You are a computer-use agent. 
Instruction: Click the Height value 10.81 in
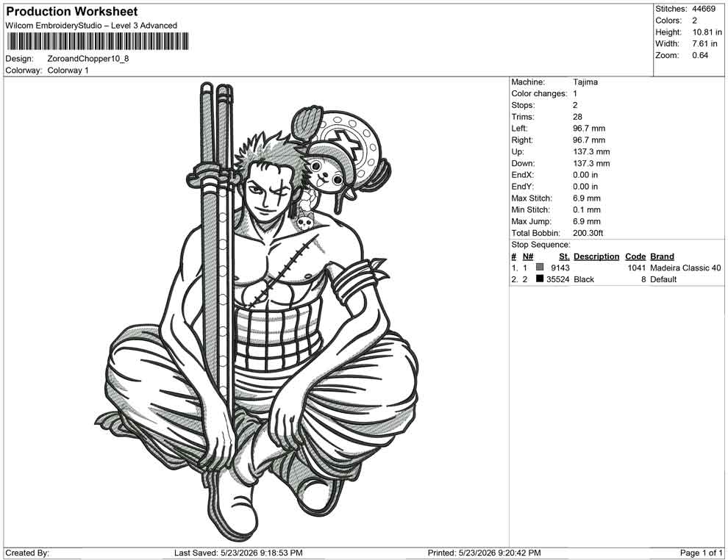coord(707,32)
